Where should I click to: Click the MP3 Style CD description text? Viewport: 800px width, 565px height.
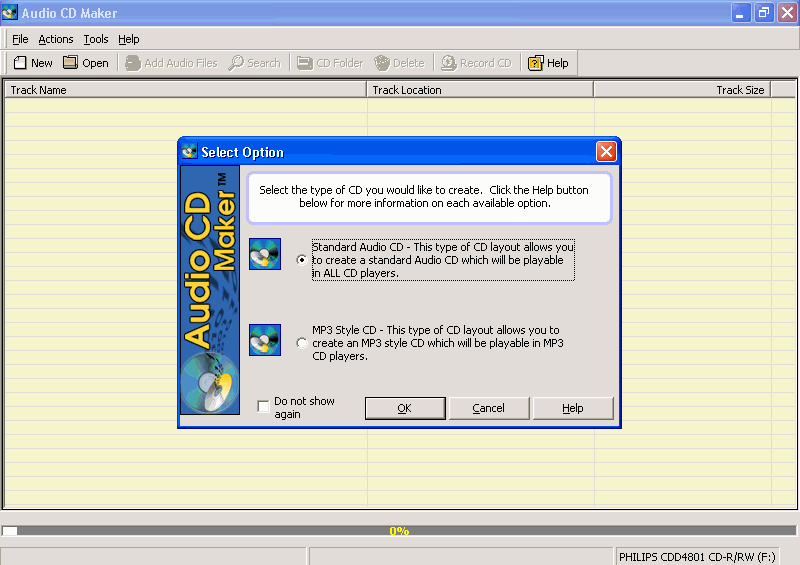point(438,343)
